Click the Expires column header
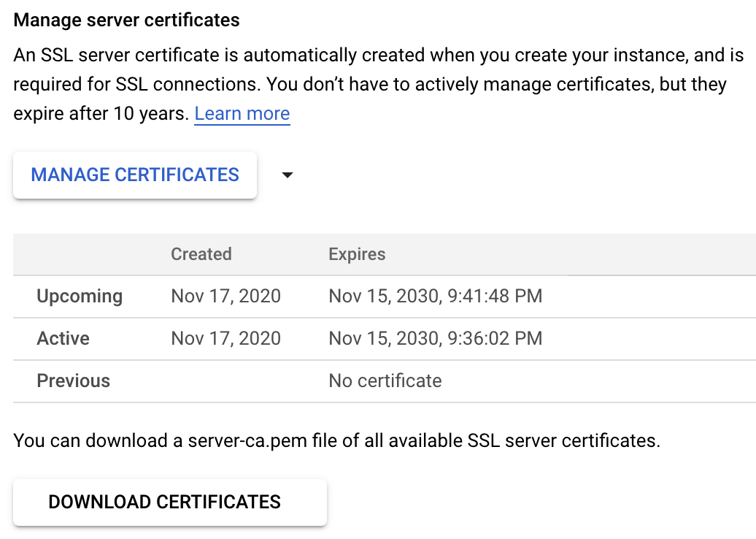The image size is (756, 539). point(356,253)
